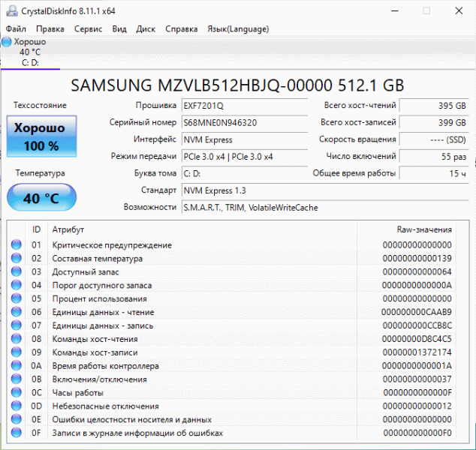Screen dimensions: 476x450
Task: Click status orb for 0D Небезопасные отключения
Action: [x=16, y=406]
